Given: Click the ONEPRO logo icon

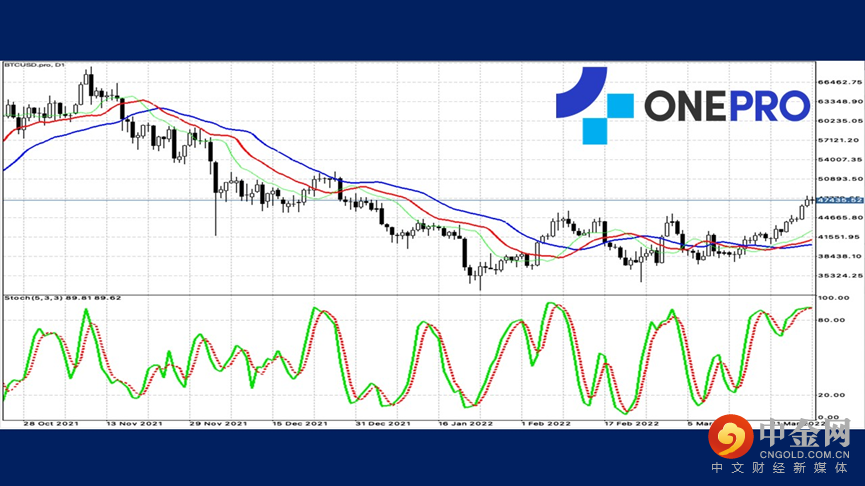Looking at the screenshot, I should pos(594,105).
